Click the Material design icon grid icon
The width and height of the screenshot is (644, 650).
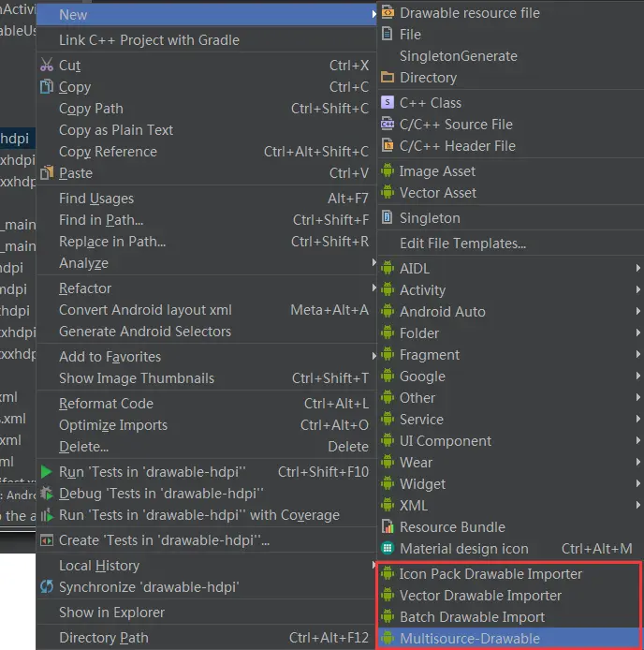coord(388,548)
